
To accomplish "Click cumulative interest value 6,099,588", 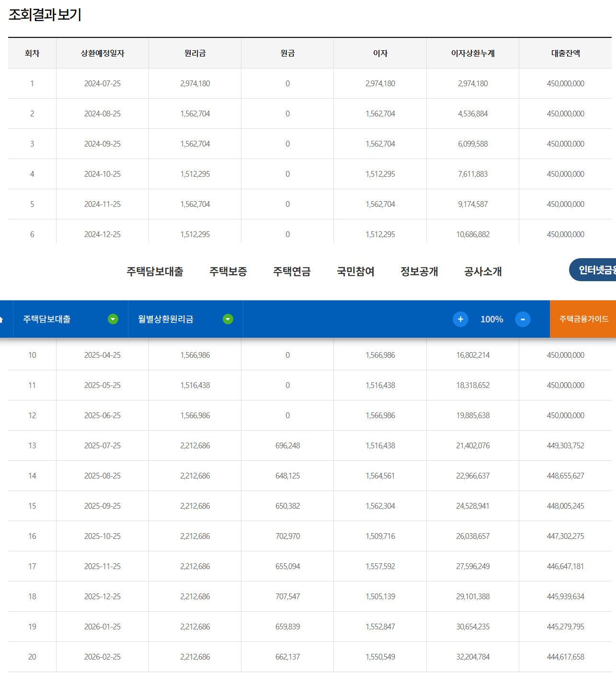I will [x=473, y=144].
